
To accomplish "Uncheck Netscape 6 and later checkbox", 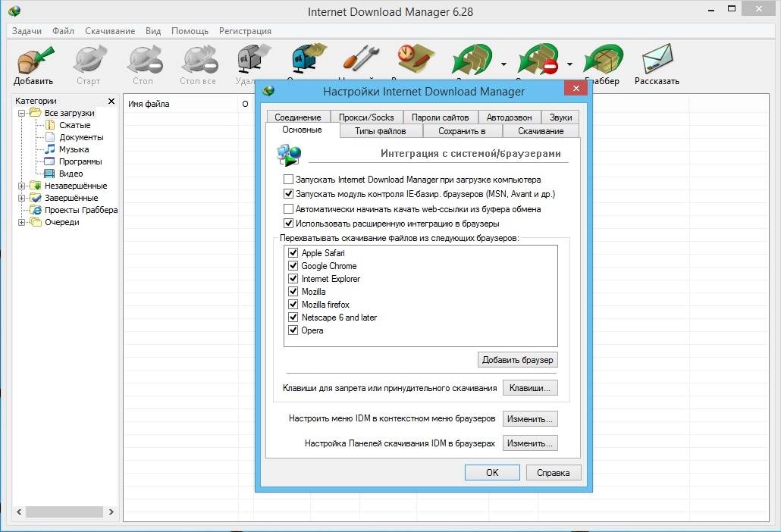I will [293, 317].
